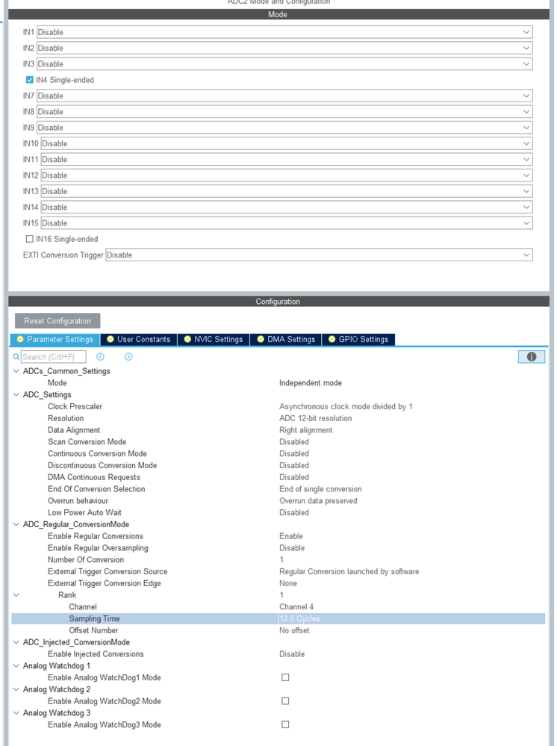Click Overrun data preserved value

(x=318, y=501)
